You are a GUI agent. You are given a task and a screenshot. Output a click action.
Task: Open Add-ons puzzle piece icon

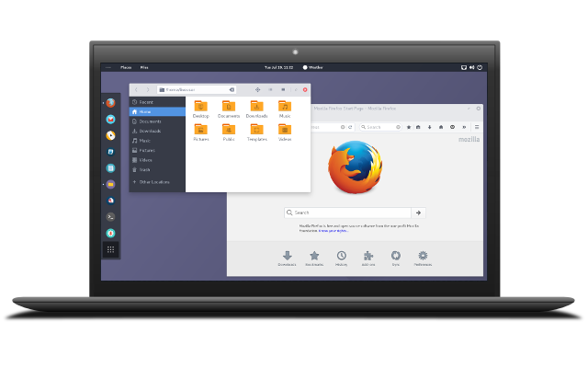(x=368, y=257)
